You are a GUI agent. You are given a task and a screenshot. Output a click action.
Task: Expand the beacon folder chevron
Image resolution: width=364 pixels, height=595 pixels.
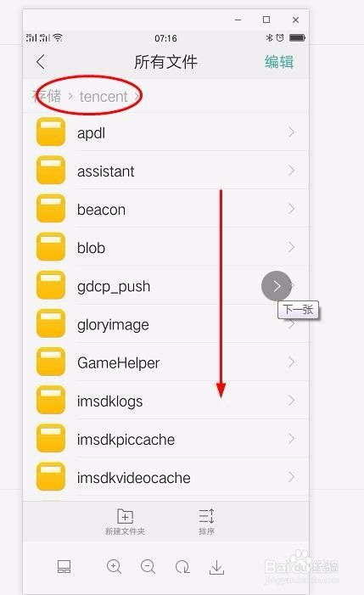pyautogui.click(x=291, y=209)
